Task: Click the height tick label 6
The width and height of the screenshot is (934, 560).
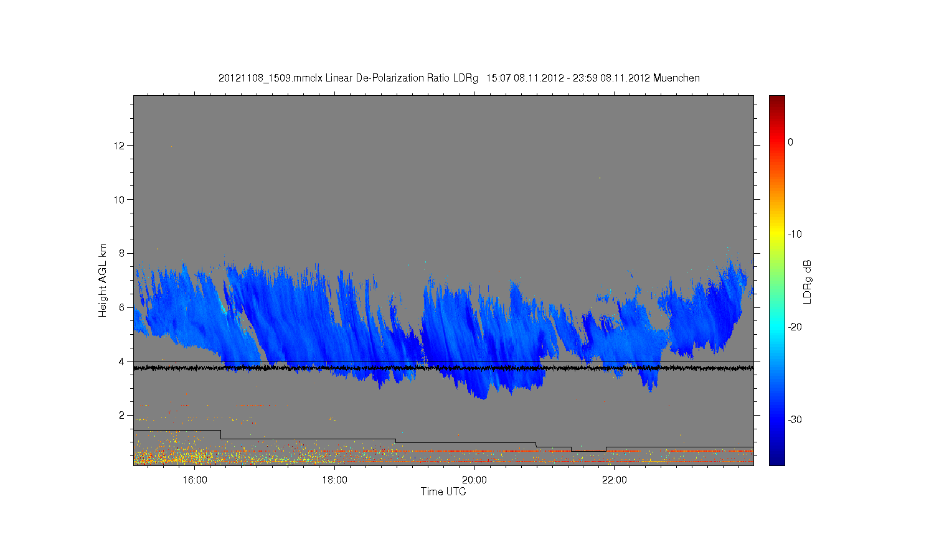Action: pyautogui.click(x=122, y=307)
